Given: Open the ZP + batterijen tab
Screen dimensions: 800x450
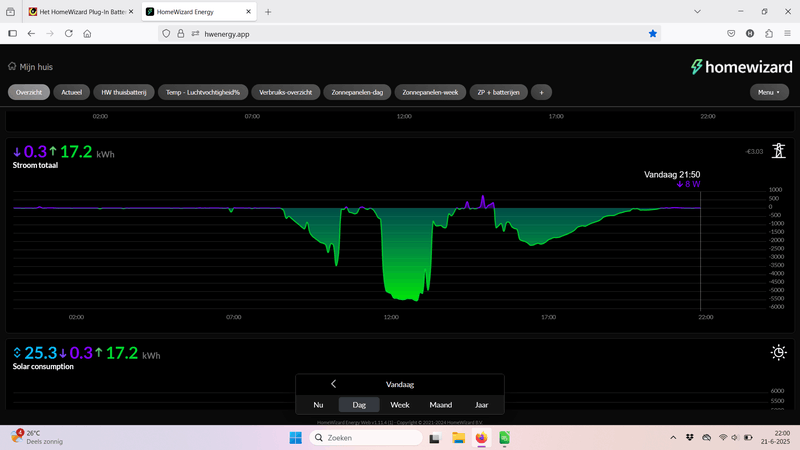Looking at the screenshot, I should pyautogui.click(x=498, y=92).
